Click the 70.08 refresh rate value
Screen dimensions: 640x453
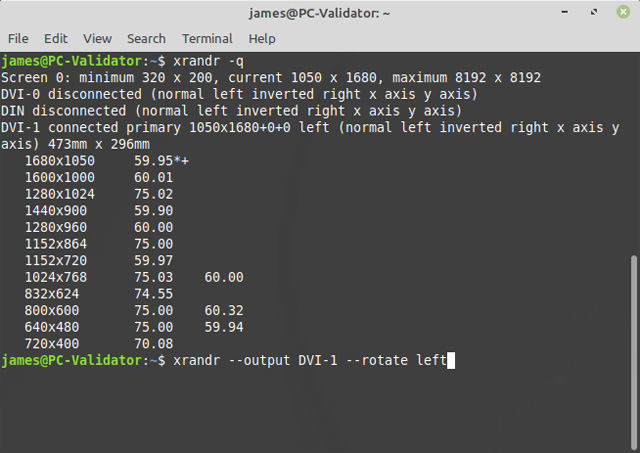click(153, 344)
